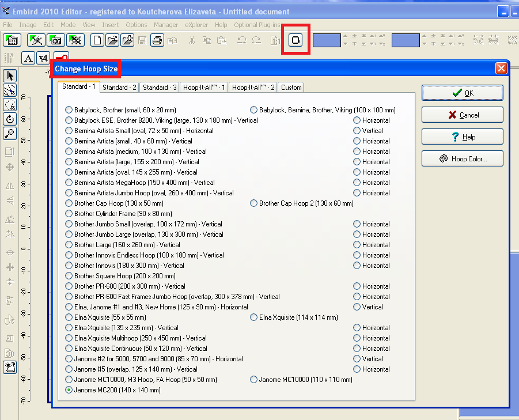Click the open file folder icon
This screenshot has width=519, height=420.
pos(112,40)
